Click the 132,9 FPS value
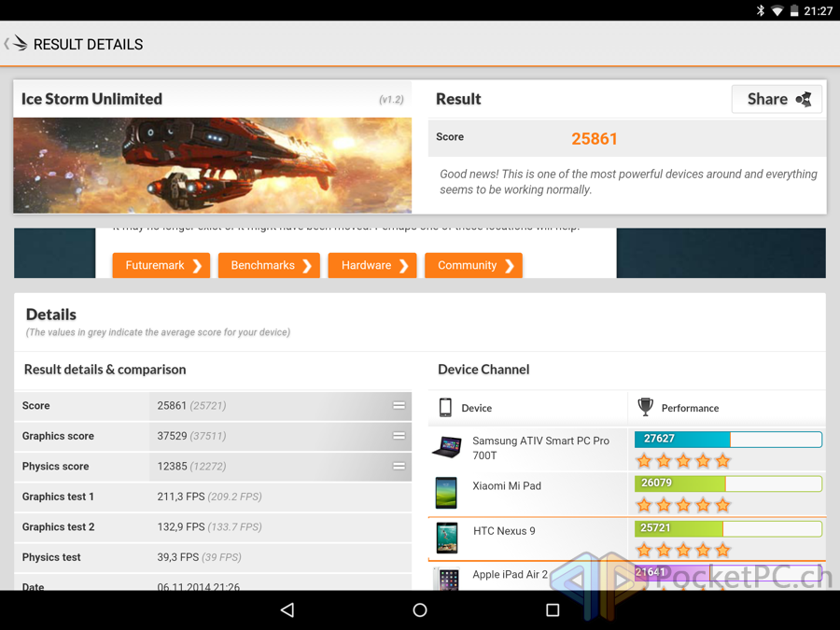This screenshot has height=630, width=840. (181, 527)
